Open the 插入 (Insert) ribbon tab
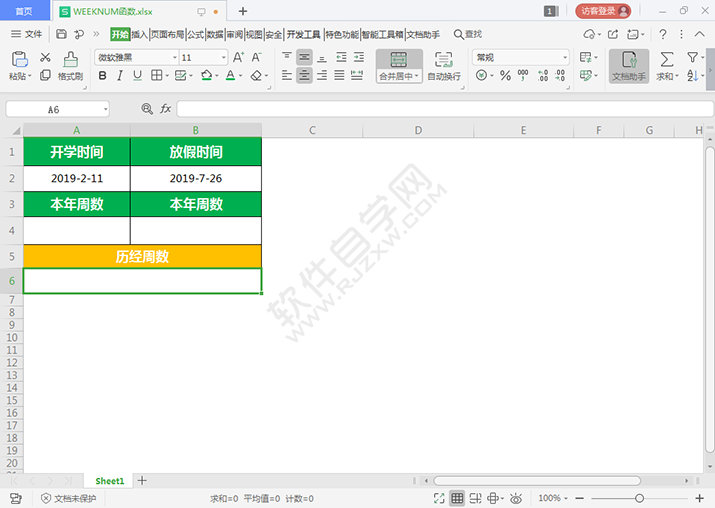Image resolution: width=715 pixels, height=508 pixels. point(140,34)
